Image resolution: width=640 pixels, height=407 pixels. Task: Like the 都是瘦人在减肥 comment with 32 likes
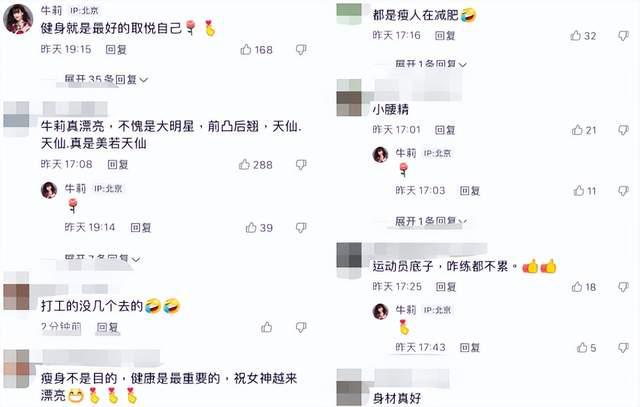576,36
